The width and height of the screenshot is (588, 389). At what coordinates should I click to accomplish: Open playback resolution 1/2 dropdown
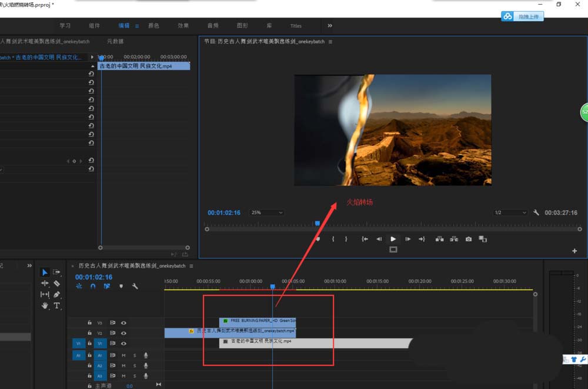[510, 212]
